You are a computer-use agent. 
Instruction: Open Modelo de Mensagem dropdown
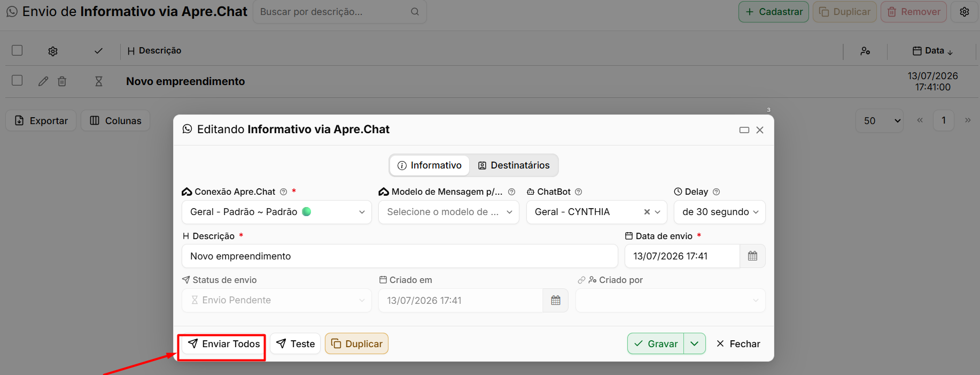pos(449,212)
